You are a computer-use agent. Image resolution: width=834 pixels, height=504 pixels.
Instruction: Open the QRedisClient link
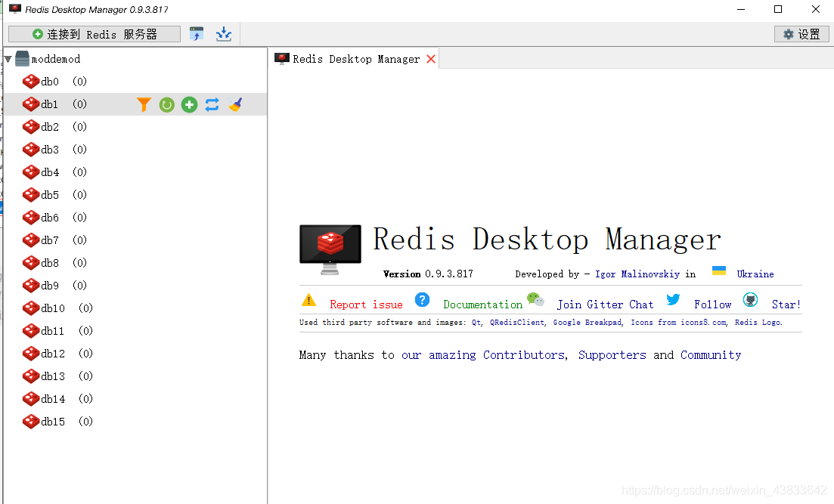coord(517,322)
